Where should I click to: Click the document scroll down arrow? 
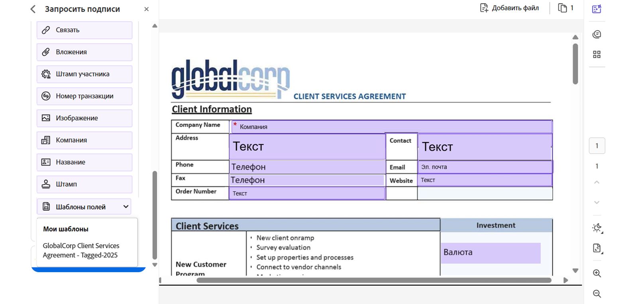(575, 271)
